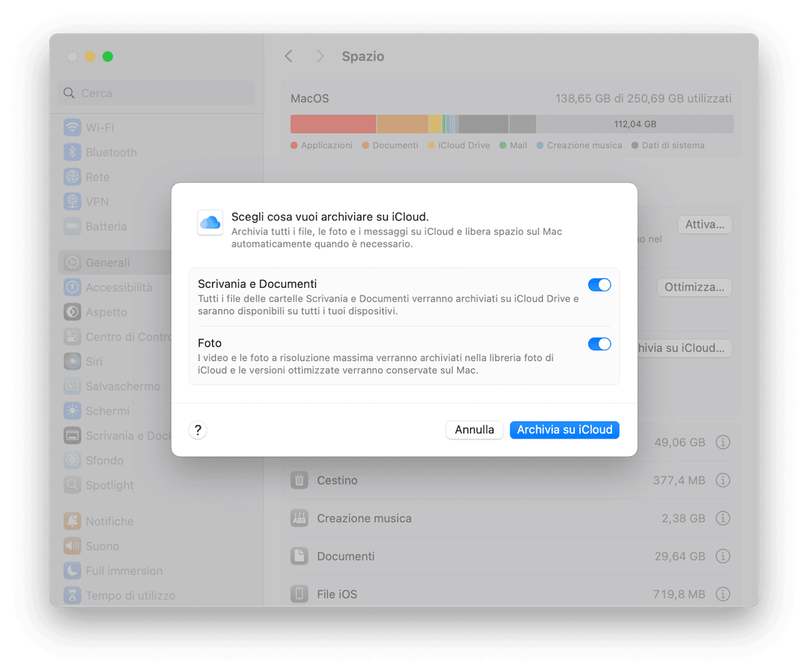808x672 pixels.
Task: Click the Documenti file icon
Action: coord(300,556)
